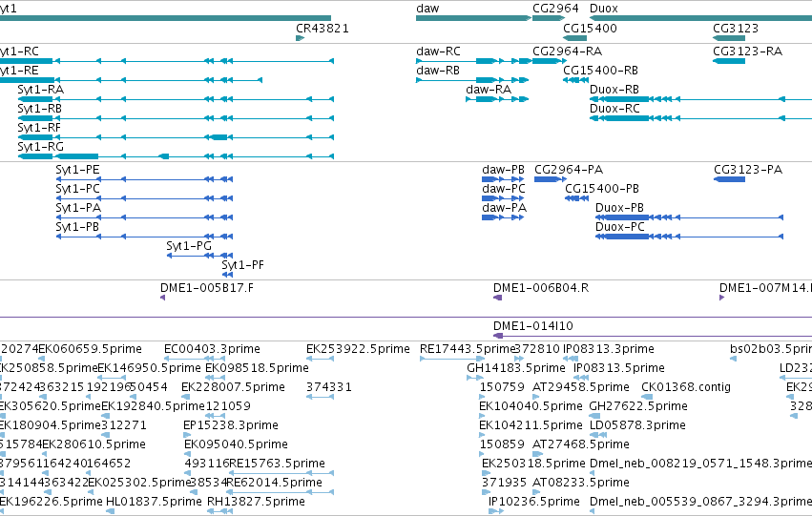Screen dimensions: 812x516
Task: Select the EK095040.5prime EST label
Action: [x=236, y=444]
